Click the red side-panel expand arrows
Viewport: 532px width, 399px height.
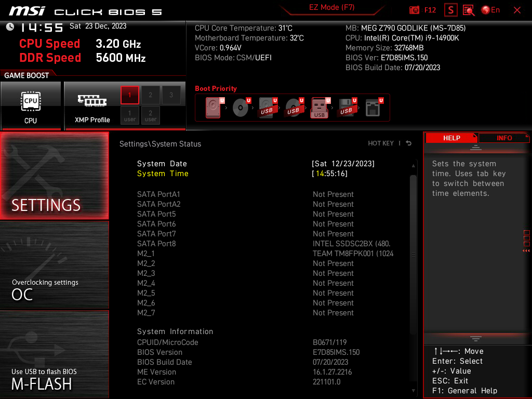click(x=526, y=251)
